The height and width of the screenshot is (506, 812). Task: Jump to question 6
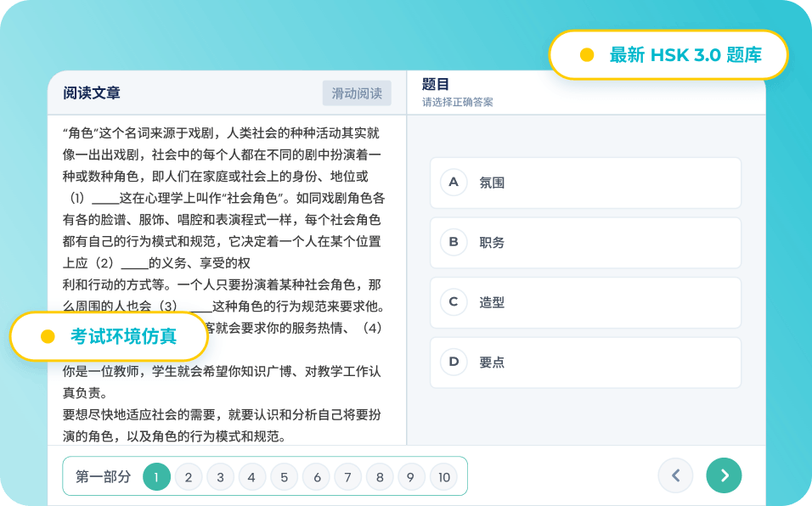pos(317,477)
